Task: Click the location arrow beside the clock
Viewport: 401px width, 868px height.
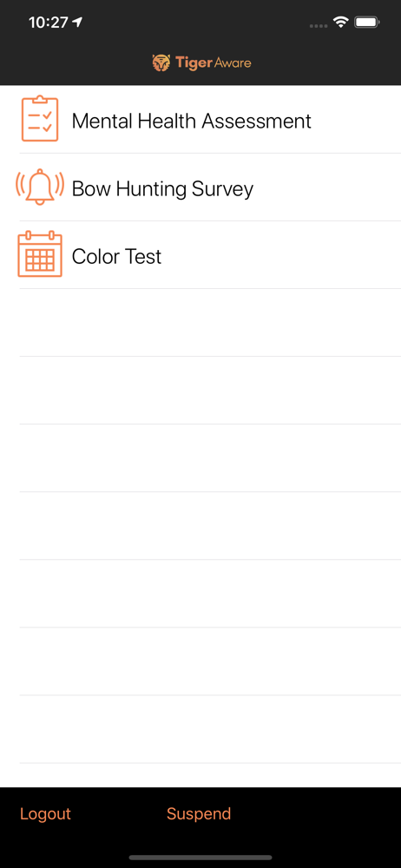Action: (77, 22)
